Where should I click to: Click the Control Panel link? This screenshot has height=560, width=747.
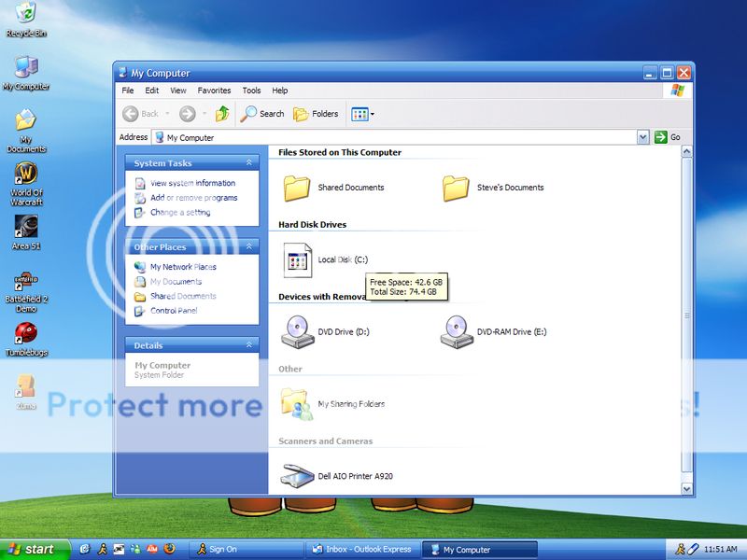pos(174,311)
